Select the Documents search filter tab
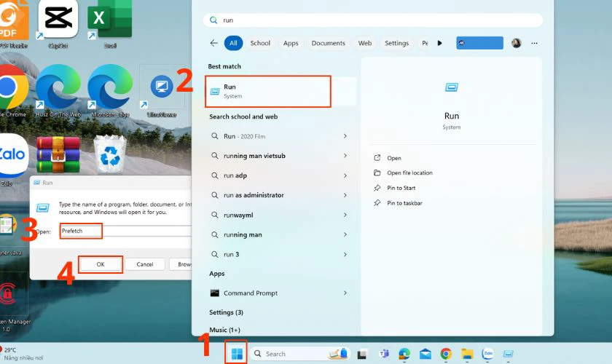 [328, 43]
